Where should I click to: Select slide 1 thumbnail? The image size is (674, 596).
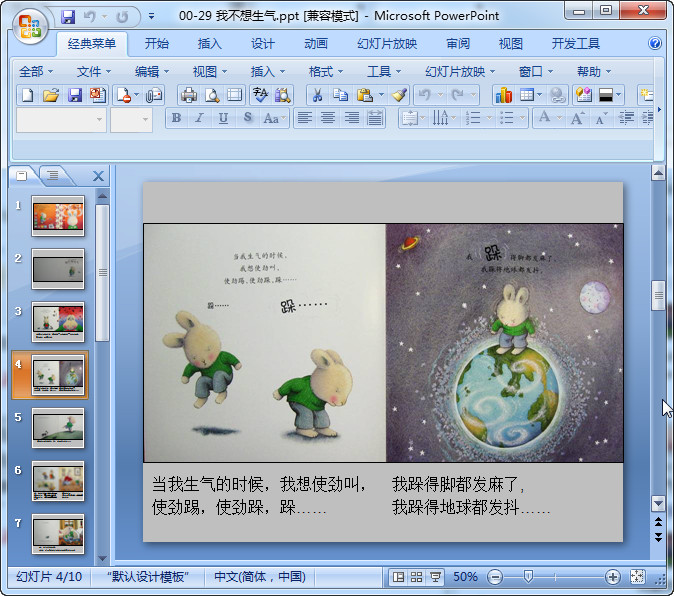[58, 216]
